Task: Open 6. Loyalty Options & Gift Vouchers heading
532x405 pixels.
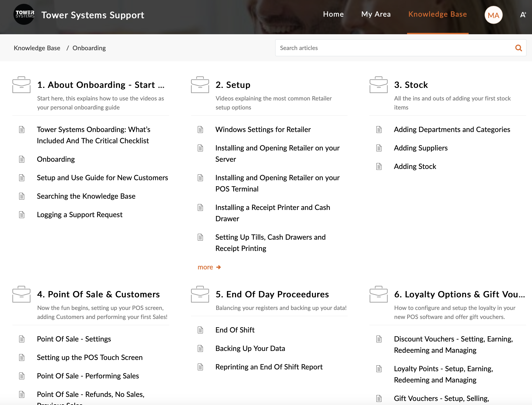Action: [460, 294]
